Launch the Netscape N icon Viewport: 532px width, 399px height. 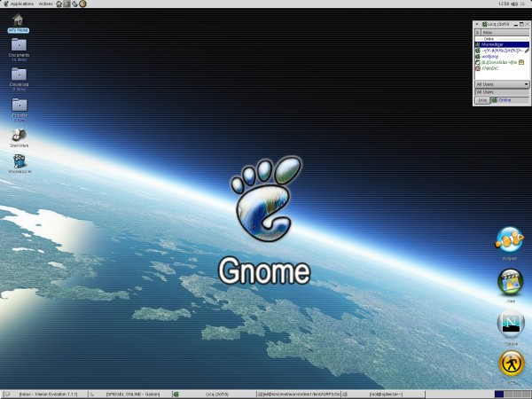(511, 324)
